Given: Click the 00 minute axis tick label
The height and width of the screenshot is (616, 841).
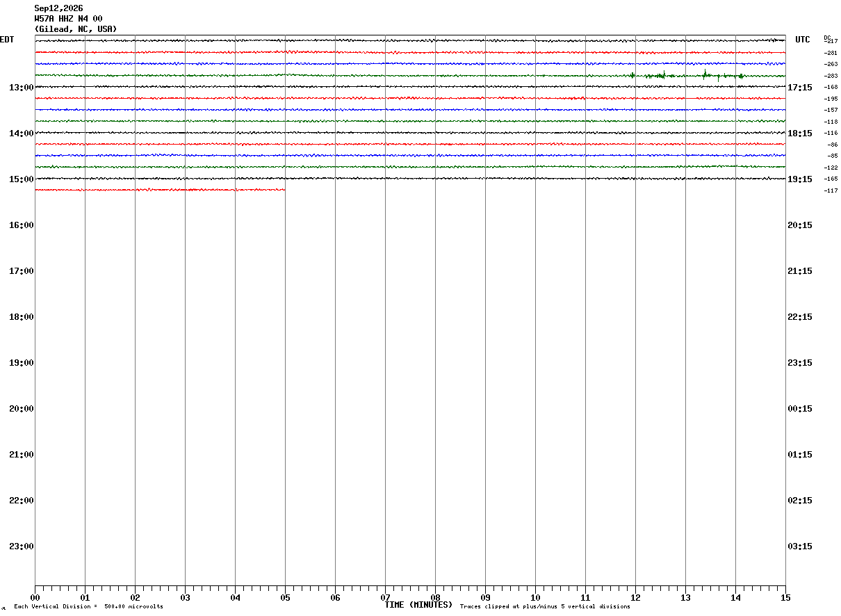Looking at the screenshot, I should pyautogui.click(x=35, y=598).
